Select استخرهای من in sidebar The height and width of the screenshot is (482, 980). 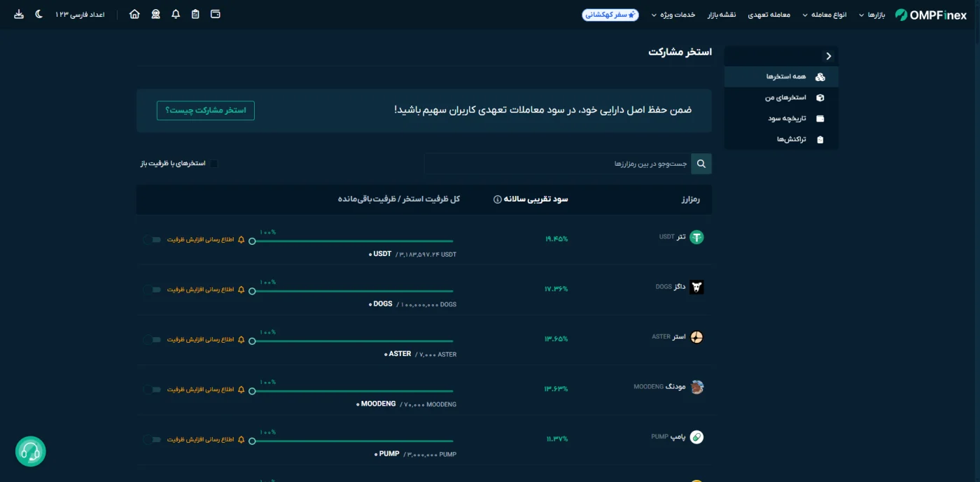pyautogui.click(x=781, y=98)
